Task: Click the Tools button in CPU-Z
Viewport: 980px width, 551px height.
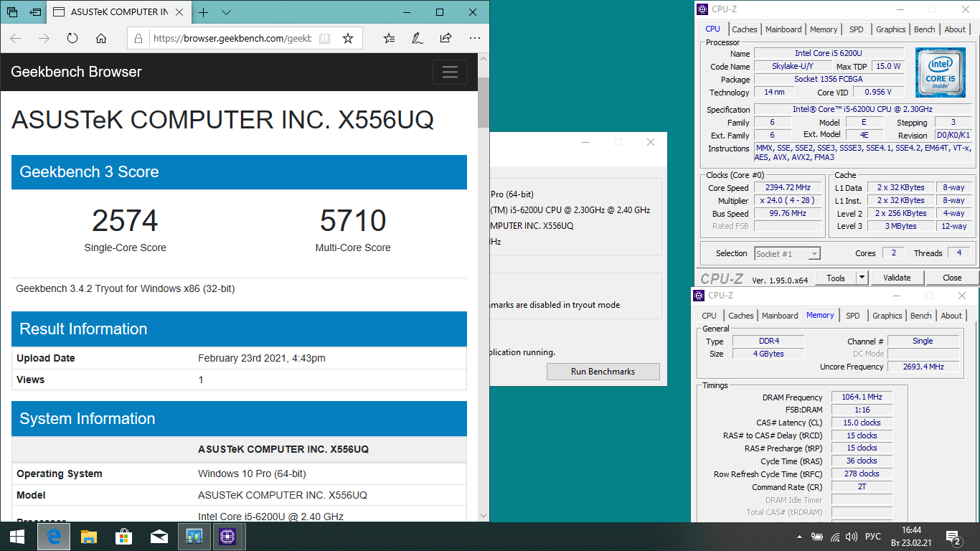Action: pyautogui.click(x=836, y=278)
